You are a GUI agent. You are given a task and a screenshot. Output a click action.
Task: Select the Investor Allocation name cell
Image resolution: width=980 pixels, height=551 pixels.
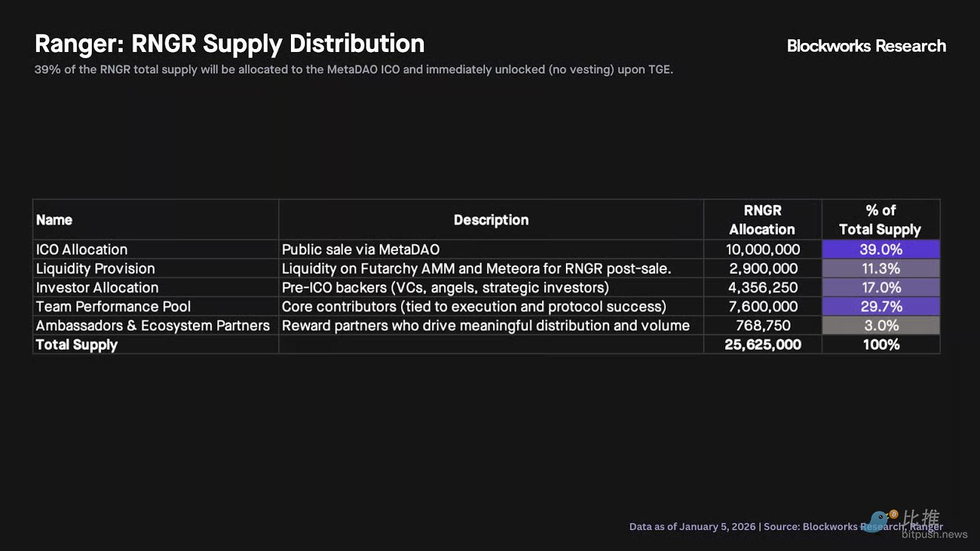pyautogui.click(x=97, y=287)
